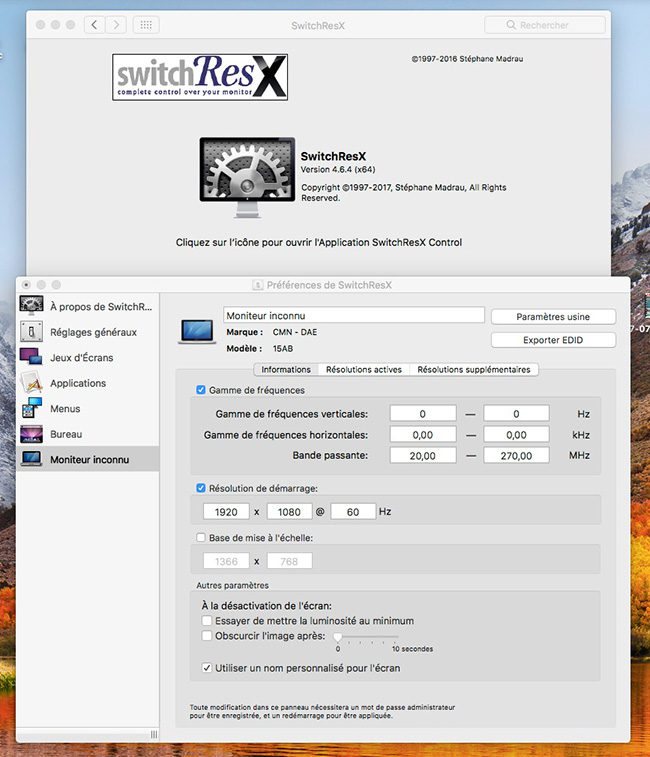Toggle Utiliser un nom personnalisé pour l'écran

pos(207,668)
